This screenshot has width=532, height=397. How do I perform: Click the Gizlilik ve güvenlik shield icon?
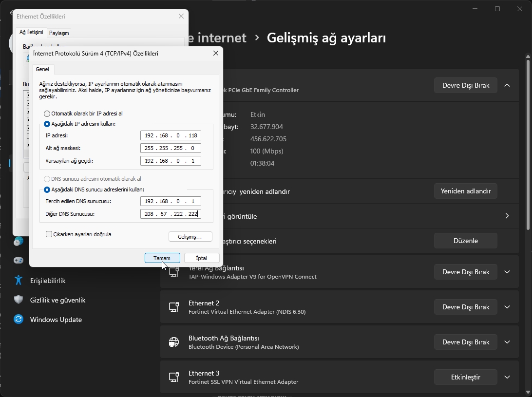coord(19,300)
